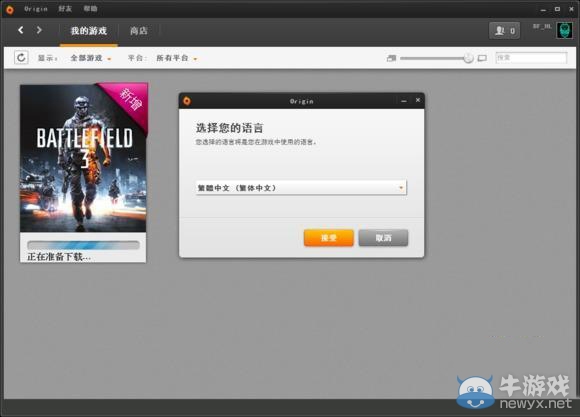This screenshot has height=417, width=580.
Task: Click the grey 取消 button
Action: point(383,238)
